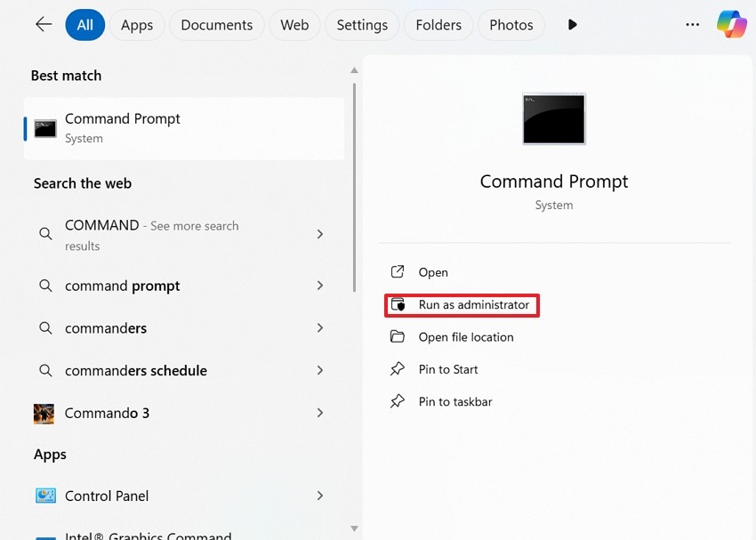The width and height of the screenshot is (756, 540).
Task: Select the Documents filter tab
Action: tap(217, 25)
